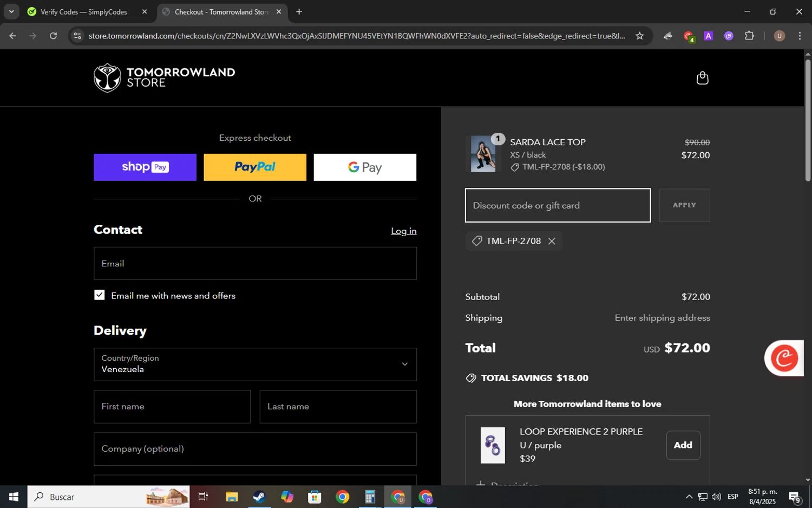This screenshot has height=508, width=812.
Task: Open the shopping bag cart icon
Action: (x=702, y=78)
